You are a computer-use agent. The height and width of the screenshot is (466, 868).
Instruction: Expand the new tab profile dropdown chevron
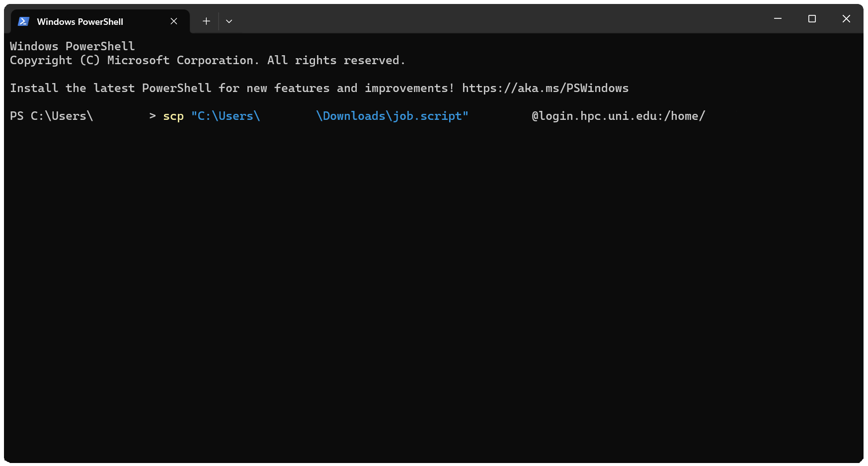point(229,21)
